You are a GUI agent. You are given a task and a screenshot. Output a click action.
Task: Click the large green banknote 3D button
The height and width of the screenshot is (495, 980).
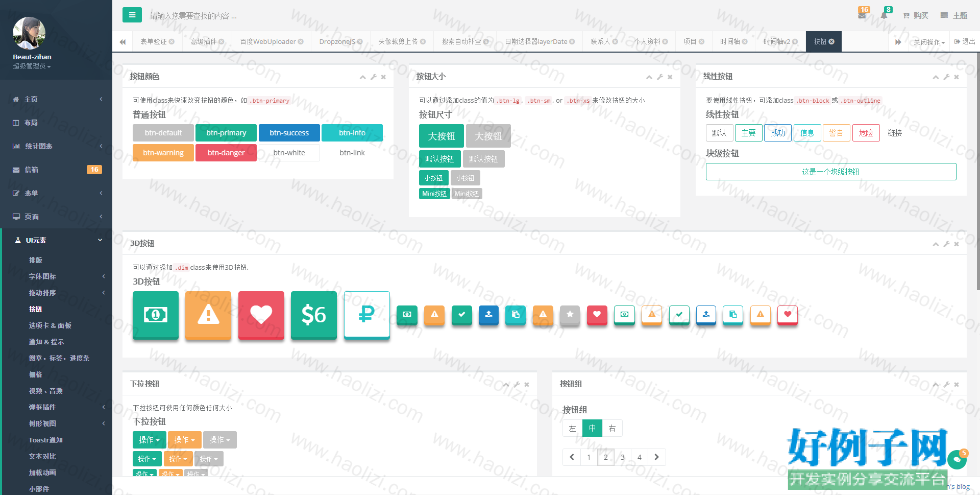[156, 315]
